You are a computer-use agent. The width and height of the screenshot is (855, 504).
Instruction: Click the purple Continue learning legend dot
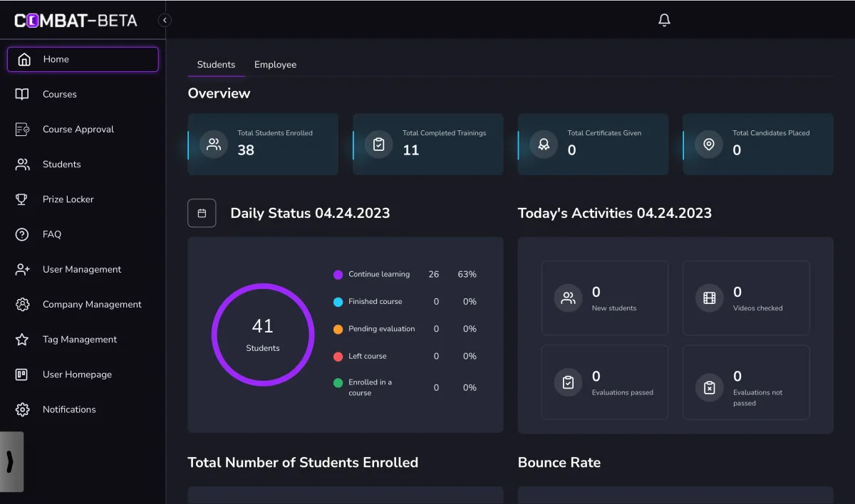pyautogui.click(x=338, y=275)
